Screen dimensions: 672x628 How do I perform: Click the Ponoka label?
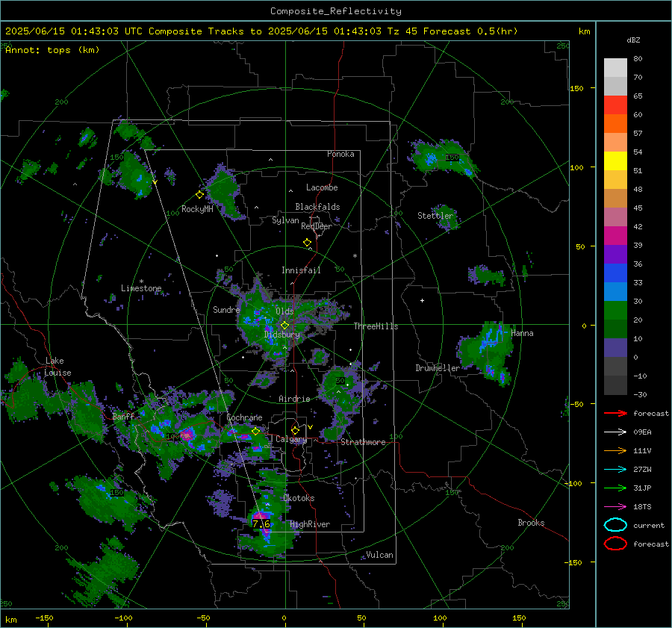(x=340, y=154)
